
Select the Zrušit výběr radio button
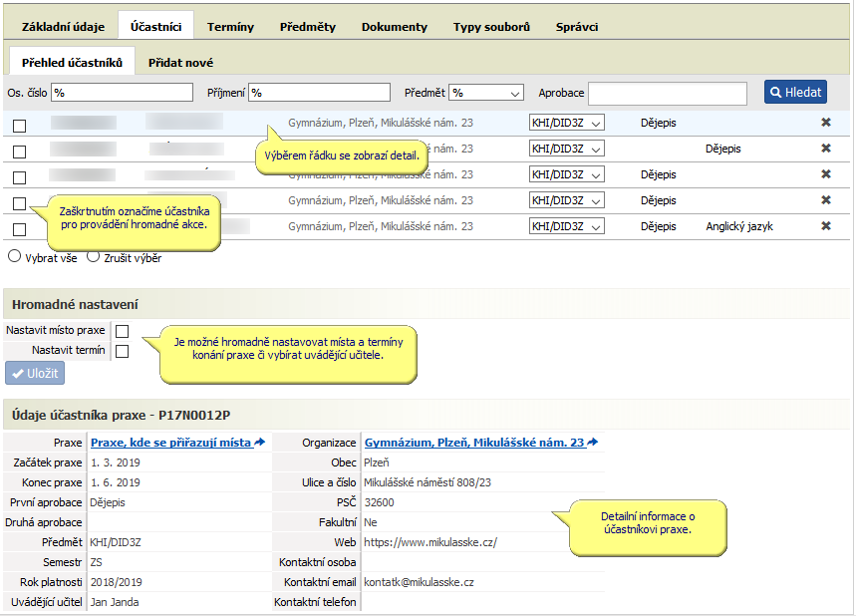pos(94,256)
